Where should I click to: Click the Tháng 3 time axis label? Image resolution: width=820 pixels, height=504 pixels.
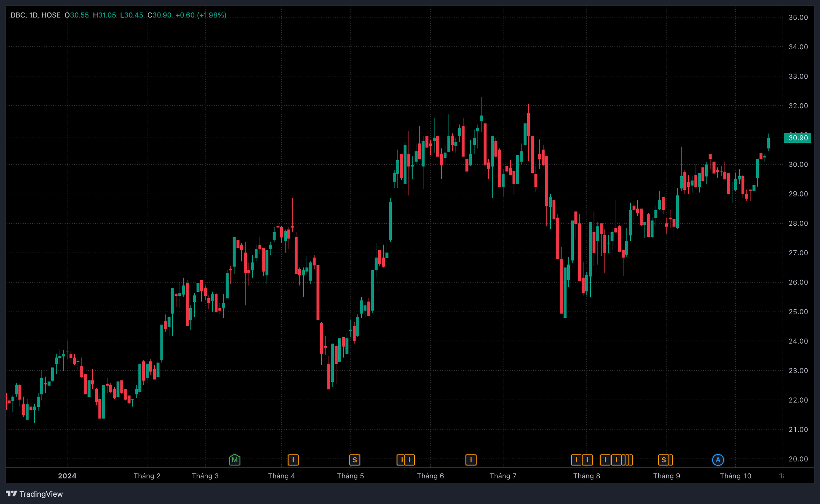pos(205,476)
